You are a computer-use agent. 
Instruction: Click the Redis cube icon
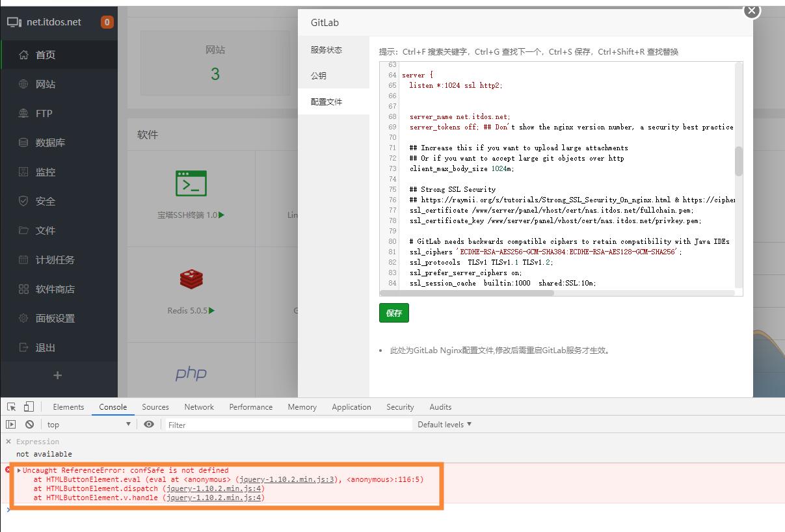[191, 279]
